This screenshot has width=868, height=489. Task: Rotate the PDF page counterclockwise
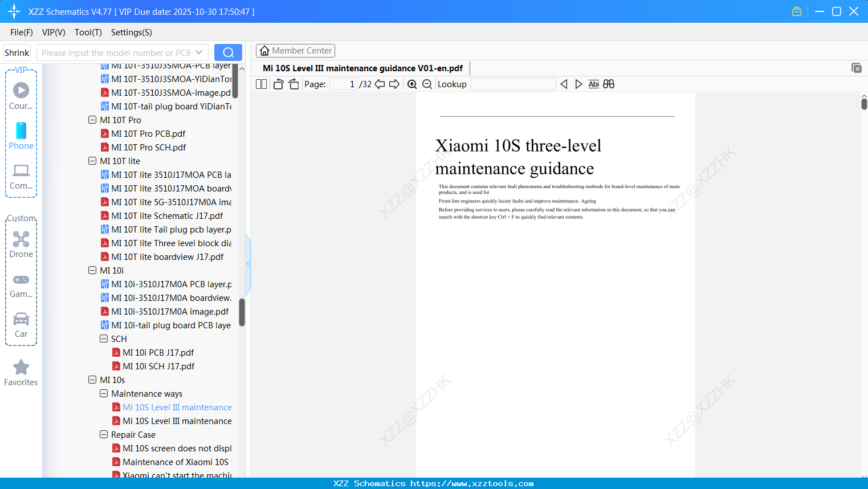point(278,84)
